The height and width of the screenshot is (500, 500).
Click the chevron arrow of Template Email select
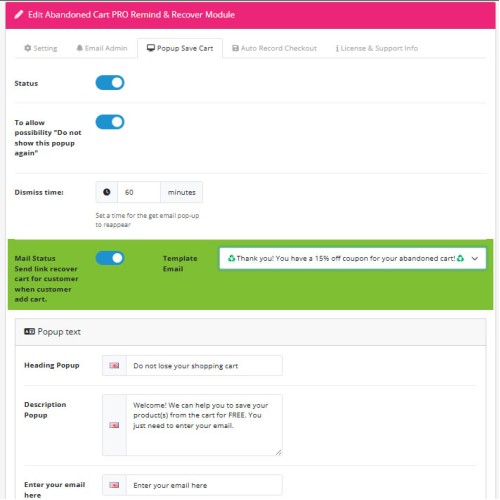tap(475, 259)
